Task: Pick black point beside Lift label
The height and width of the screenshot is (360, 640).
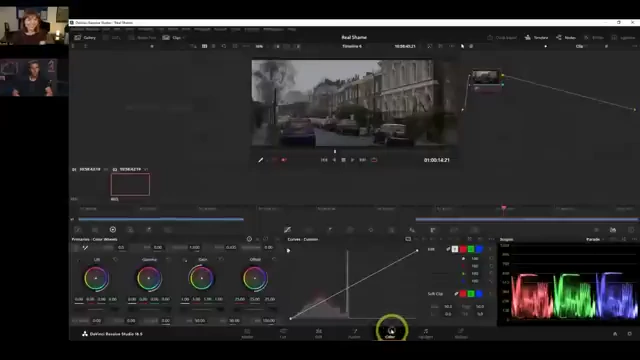Action: [x=78, y=260]
